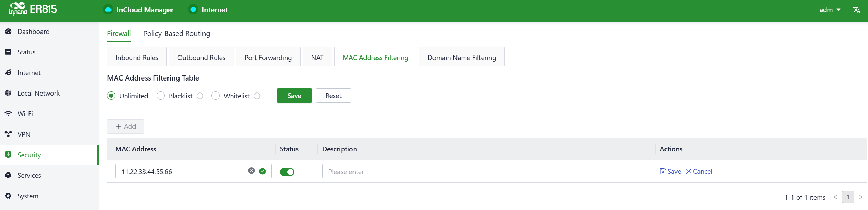The height and width of the screenshot is (210, 868).
Task: Click the Description input field
Action: (486, 171)
